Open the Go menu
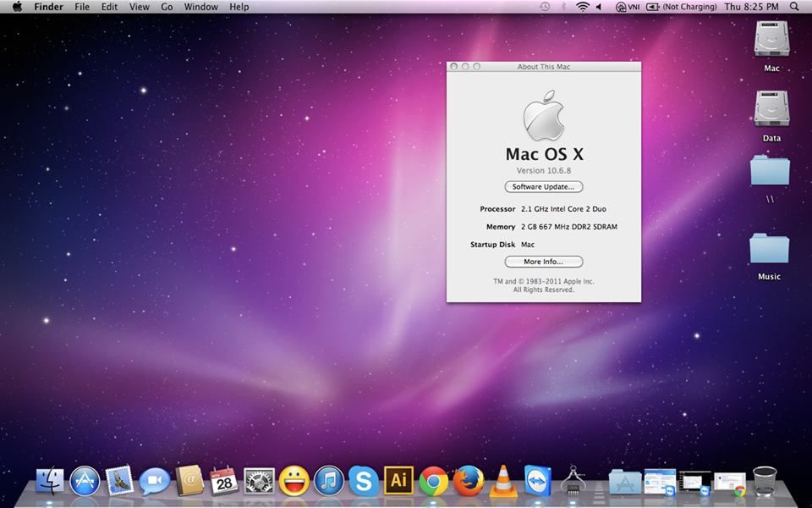The image size is (812, 508). tap(167, 7)
